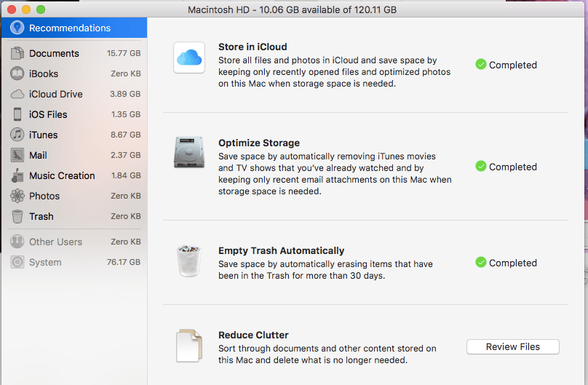Click Completed status for Empty Trash Automatically

(x=512, y=263)
